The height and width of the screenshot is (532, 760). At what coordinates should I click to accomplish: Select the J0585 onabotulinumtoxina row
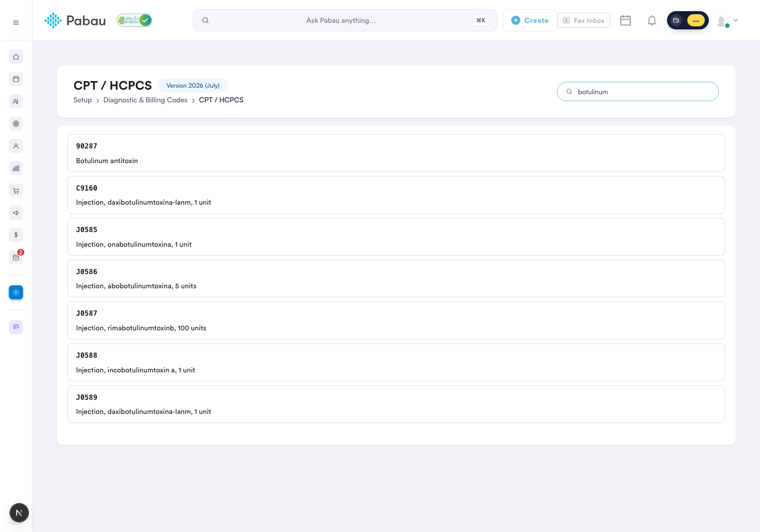396,237
